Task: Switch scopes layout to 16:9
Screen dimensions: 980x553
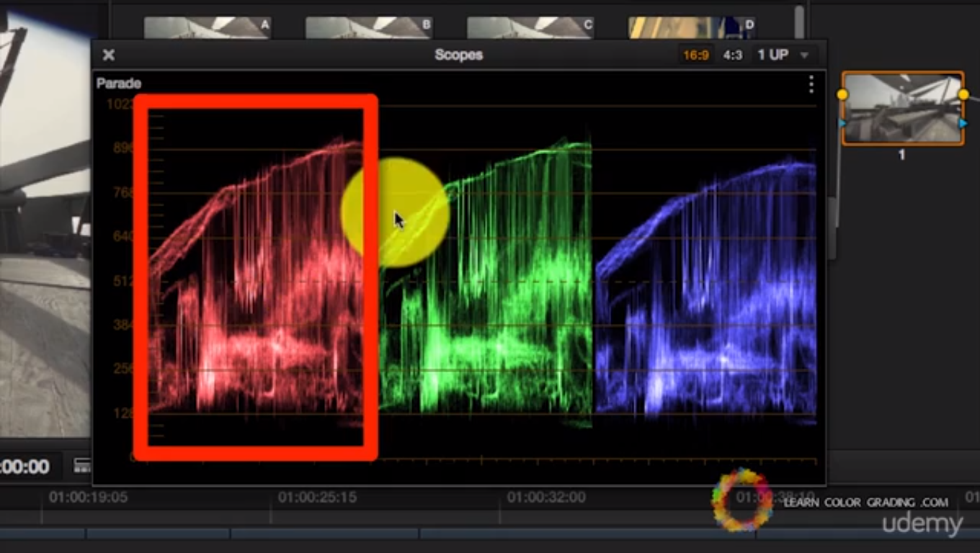Action: (x=695, y=55)
